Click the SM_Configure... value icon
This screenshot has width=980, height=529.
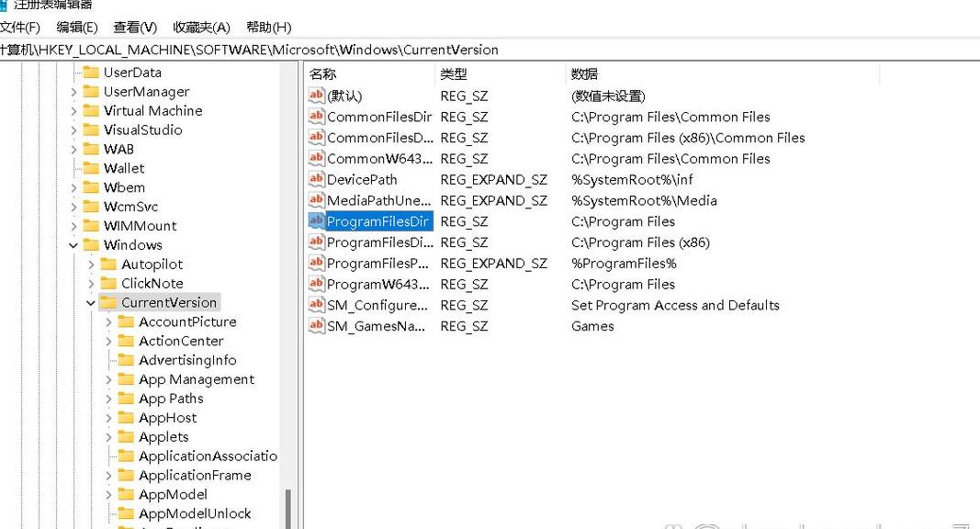click(317, 305)
